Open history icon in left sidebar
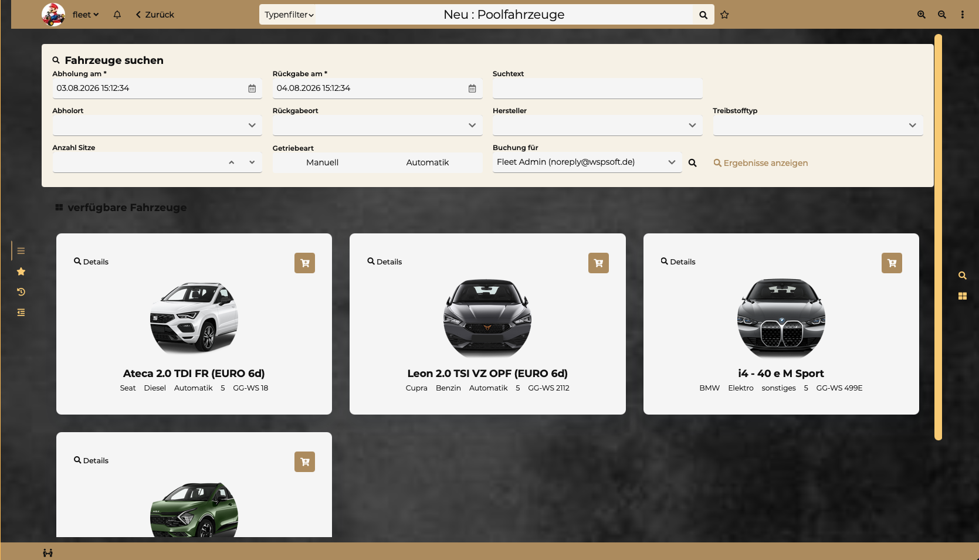 (21, 292)
